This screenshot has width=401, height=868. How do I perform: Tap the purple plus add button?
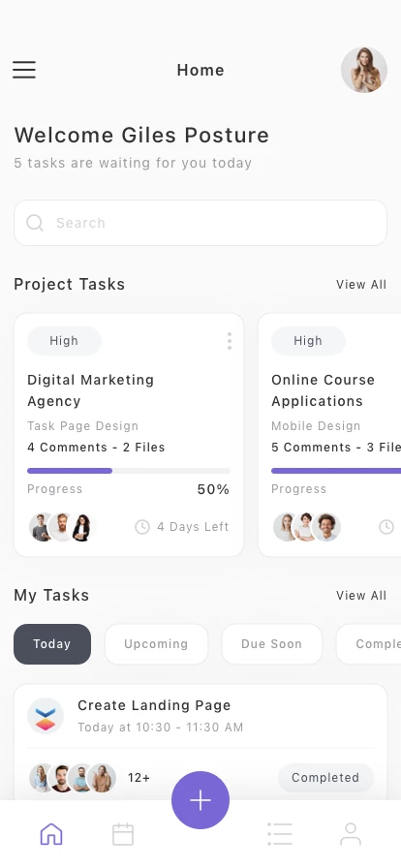(x=200, y=800)
